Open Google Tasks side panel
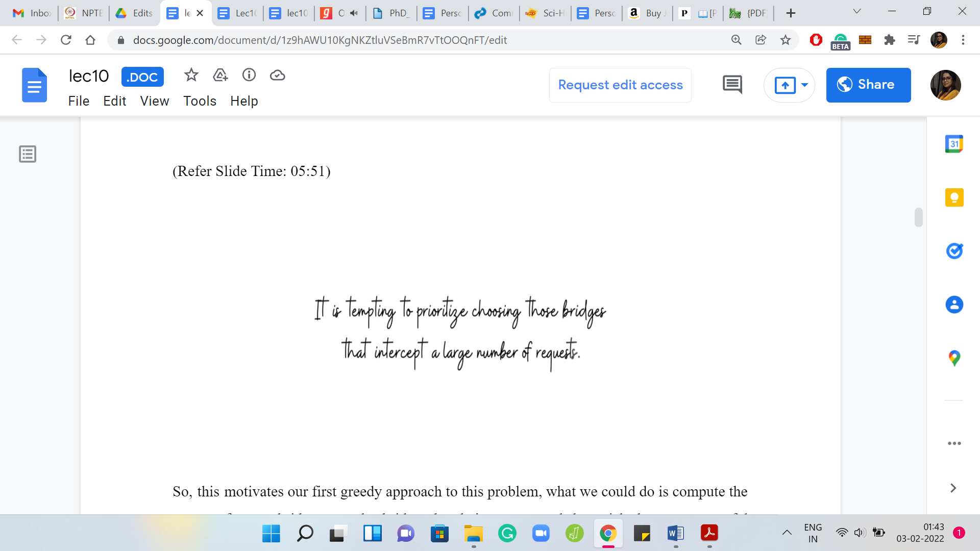 pos(953,251)
